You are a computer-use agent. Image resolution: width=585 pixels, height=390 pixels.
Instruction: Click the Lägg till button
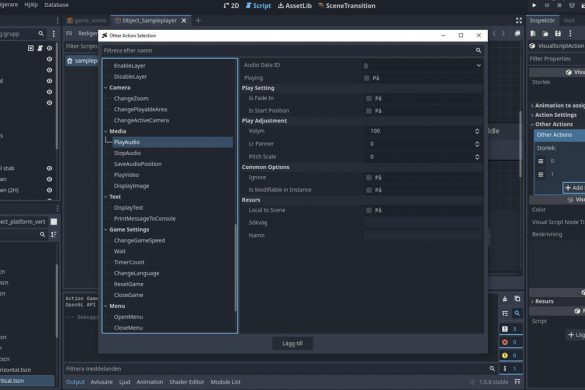292,343
